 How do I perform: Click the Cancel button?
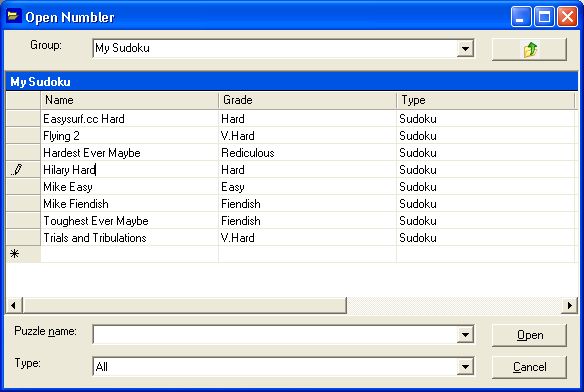pos(529,367)
